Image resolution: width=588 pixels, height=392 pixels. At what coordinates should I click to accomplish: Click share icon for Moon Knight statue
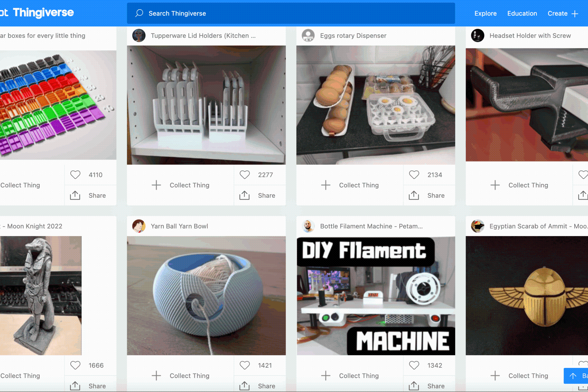pos(75,386)
